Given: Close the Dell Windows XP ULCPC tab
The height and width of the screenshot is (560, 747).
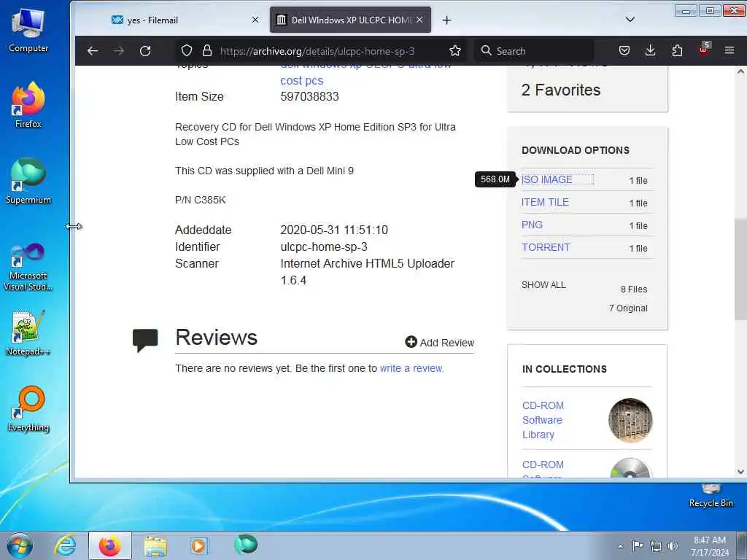Looking at the screenshot, I should [419, 20].
